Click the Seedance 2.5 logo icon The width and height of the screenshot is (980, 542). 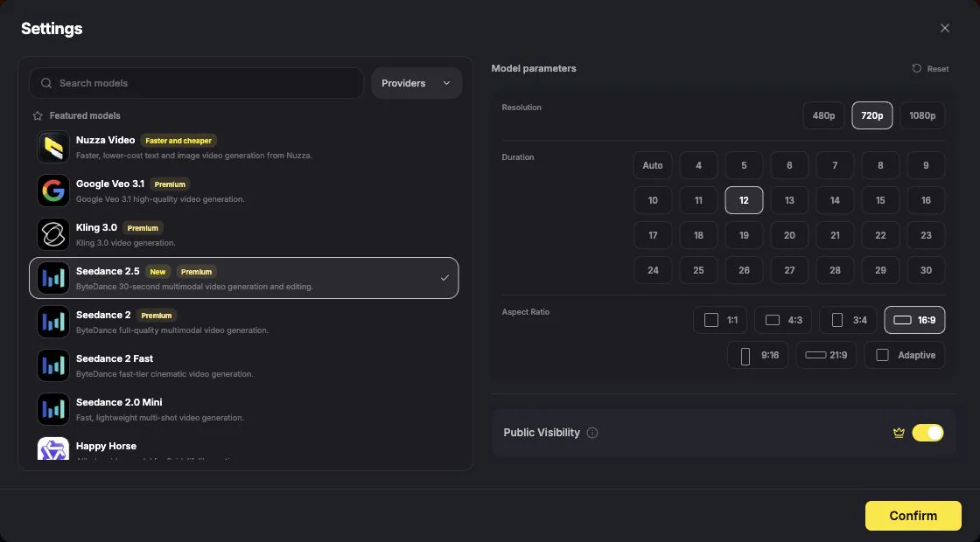click(x=53, y=278)
